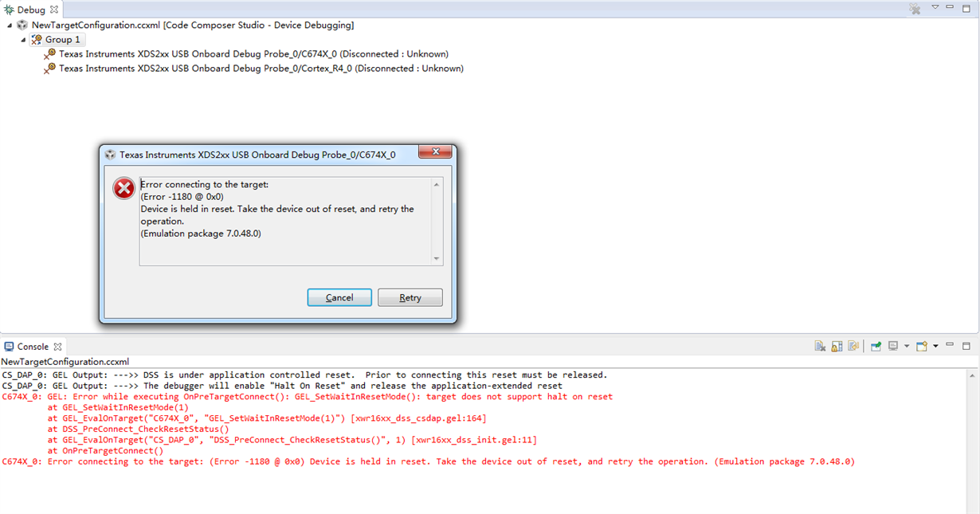The height and width of the screenshot is (514, 980).
Task: Close the Debug tab
Action: tap(54, 10)
